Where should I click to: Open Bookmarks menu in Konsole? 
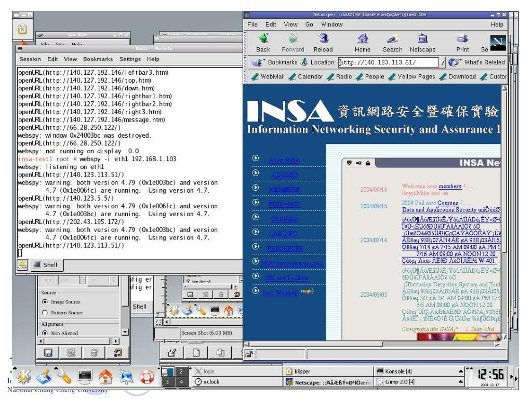click(98, 59)
